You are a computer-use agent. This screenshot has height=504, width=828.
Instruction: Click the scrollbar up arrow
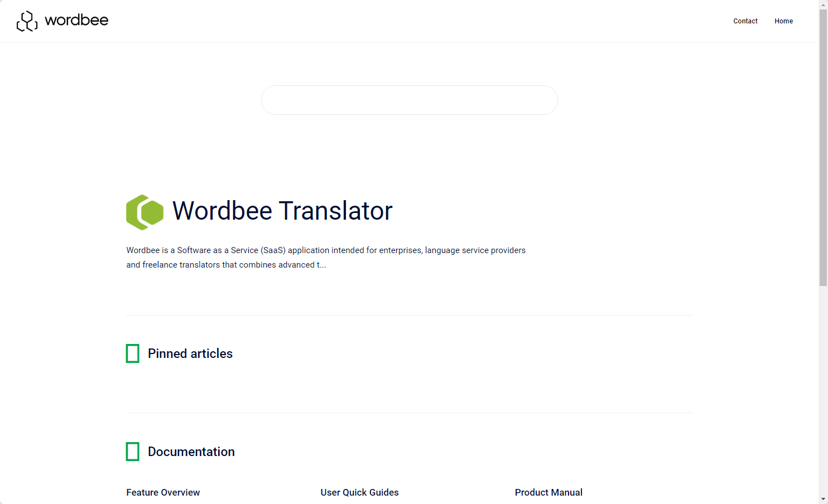[823, 4]
